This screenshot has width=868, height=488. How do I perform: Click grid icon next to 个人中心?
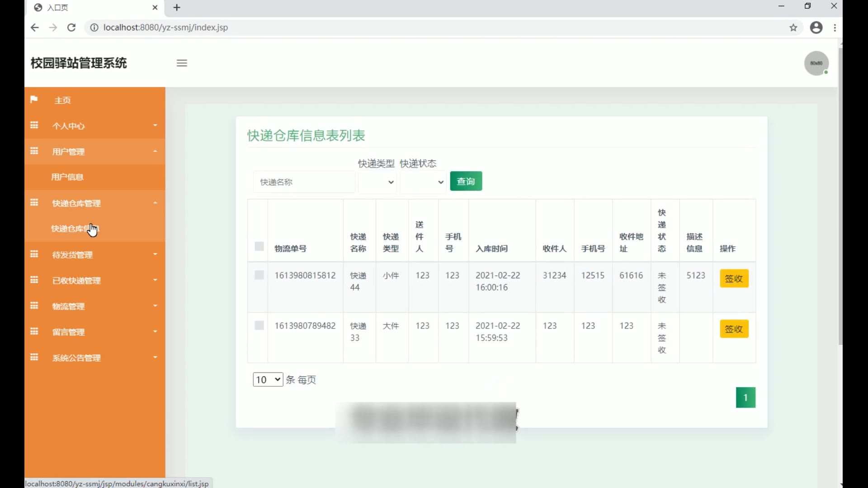tap(34, 125)
